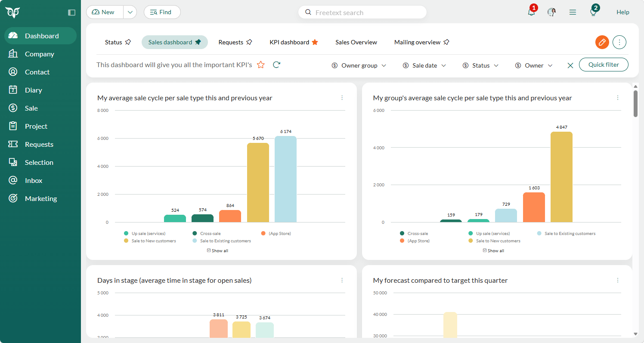This screenshot has height=343, width=644.
Task: Open the notifications bell
Action: click(x=532, y=12)
